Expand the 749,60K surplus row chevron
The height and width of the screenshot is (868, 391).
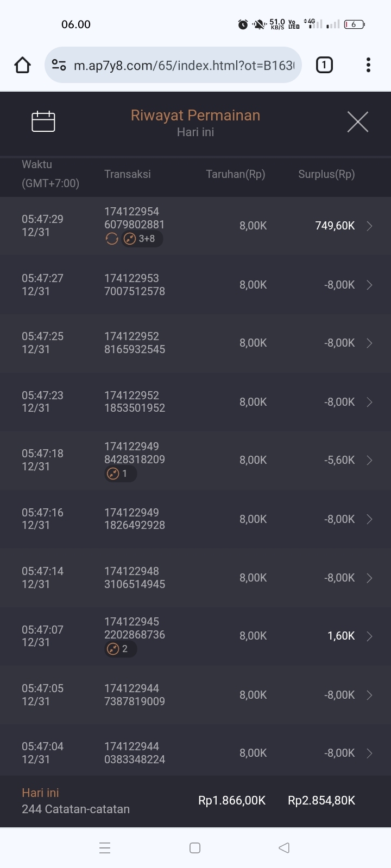pyautogui.click(x=369, y=226)
